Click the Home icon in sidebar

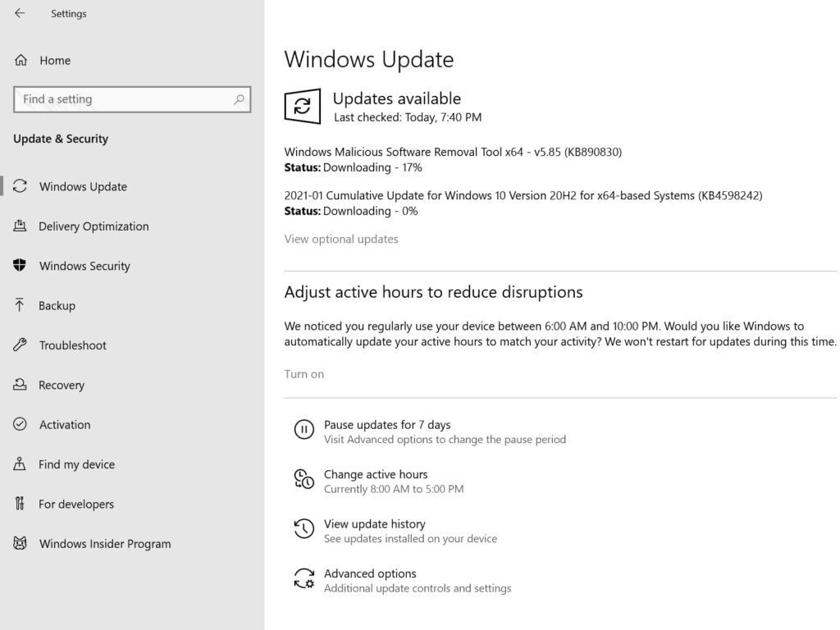coord(21,60)
